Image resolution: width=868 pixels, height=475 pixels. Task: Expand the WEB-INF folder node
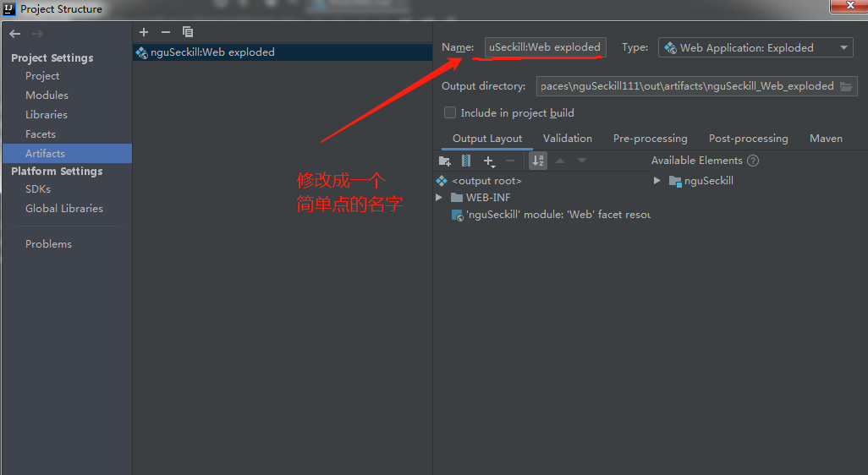tap(439, 198)
